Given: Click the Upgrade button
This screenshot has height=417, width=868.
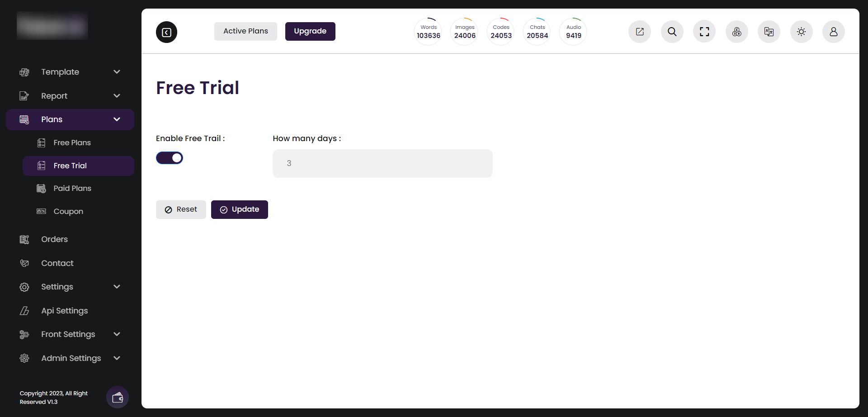Looking at the screenshot, I should pyautogui.click(x=310, y=31).
